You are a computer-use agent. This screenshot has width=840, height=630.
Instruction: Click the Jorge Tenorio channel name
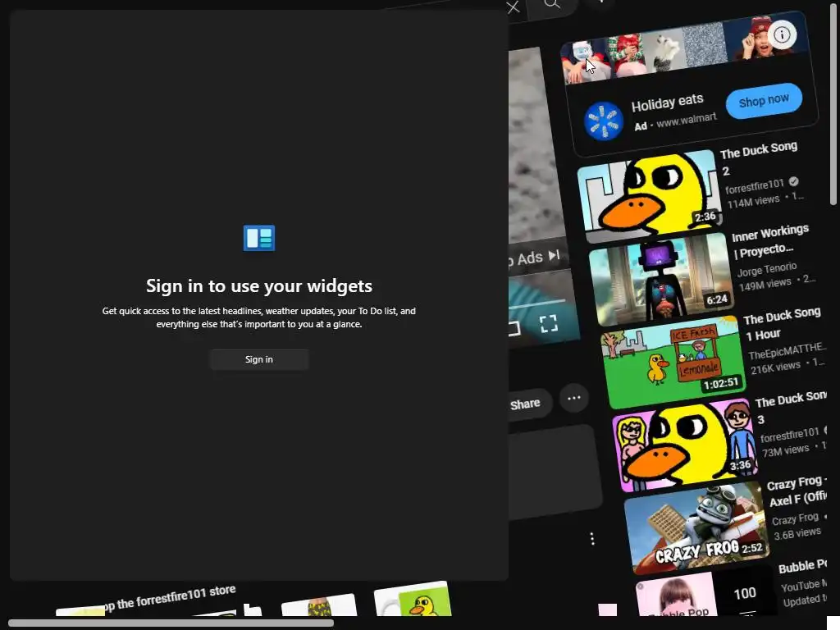point(767,269)
